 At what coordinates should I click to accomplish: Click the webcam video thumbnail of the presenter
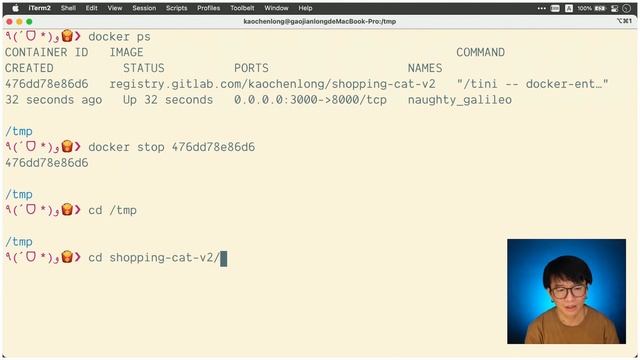pos(567,291)
